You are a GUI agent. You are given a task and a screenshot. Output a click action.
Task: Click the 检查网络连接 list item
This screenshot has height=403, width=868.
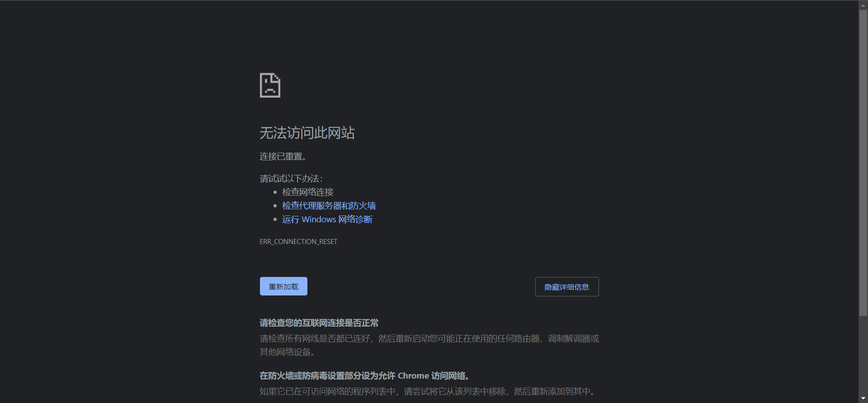tap(307, 192)
